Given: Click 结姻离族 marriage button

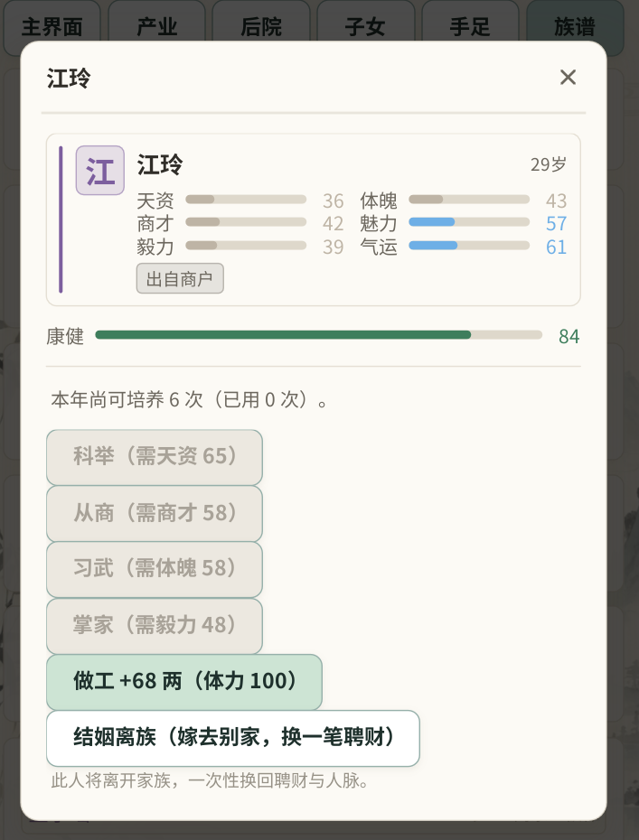Looking at the screenshot, I should pyautogui.click(x=233, y=738).
